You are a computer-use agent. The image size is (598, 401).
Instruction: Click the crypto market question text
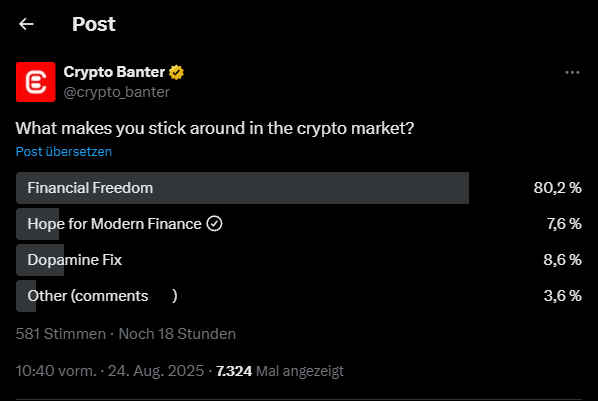pos(215,128)
